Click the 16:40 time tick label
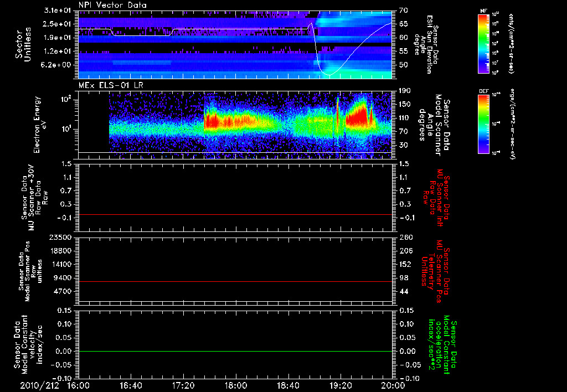Image resolution: width=567 pixels, height=392 pixels. pos(131,385)
